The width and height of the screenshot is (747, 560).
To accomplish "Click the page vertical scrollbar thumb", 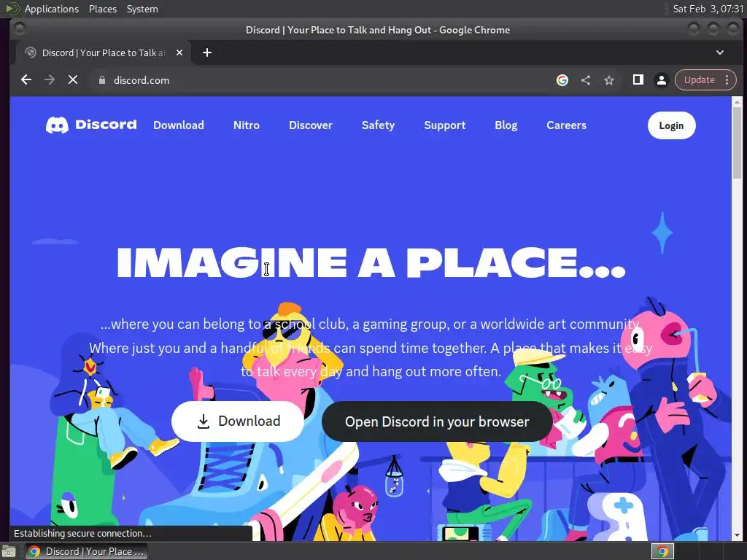I will click(x=737, y=142).
